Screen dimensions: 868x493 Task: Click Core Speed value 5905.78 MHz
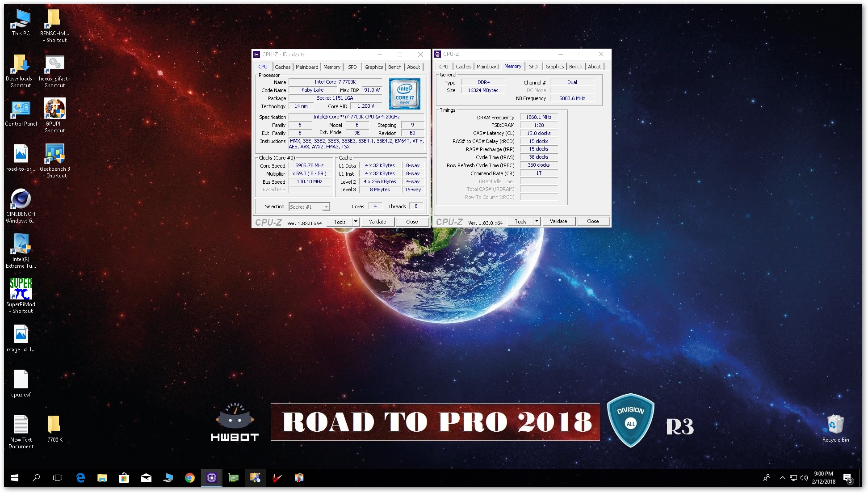click(x=310, y=165)
